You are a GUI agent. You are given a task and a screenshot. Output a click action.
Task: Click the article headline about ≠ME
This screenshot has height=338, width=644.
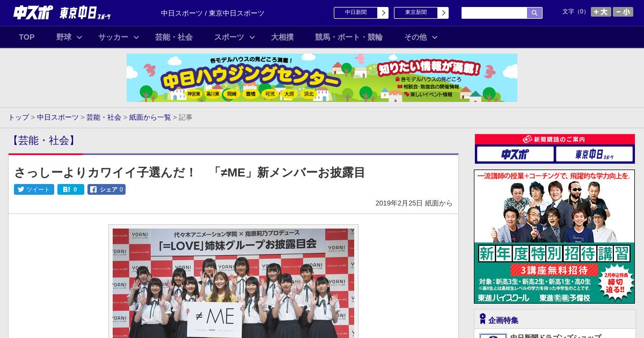[189, 172]
